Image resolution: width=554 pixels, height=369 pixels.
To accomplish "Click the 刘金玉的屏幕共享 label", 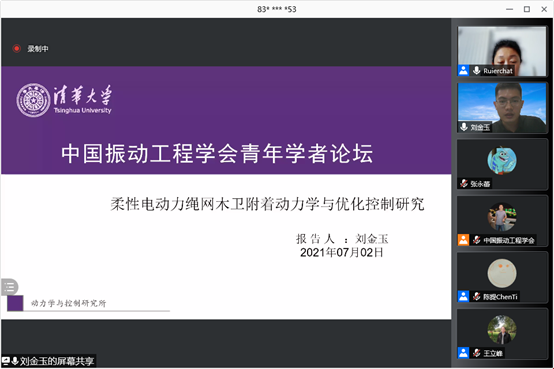I will pos(57,361).
